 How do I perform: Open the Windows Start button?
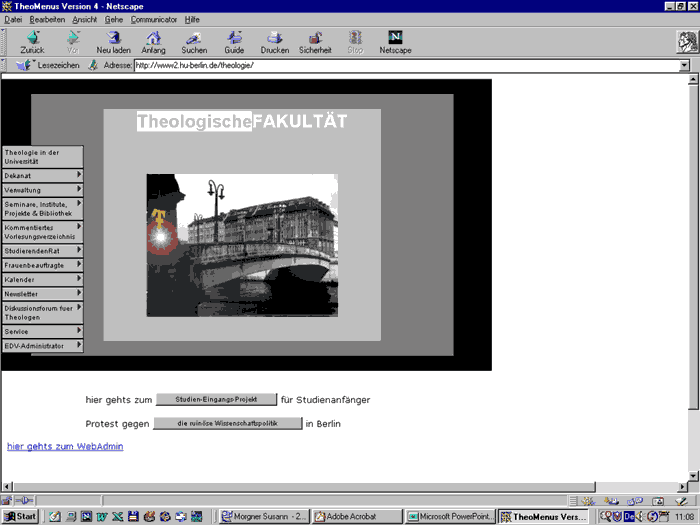[x=20, y=516]
